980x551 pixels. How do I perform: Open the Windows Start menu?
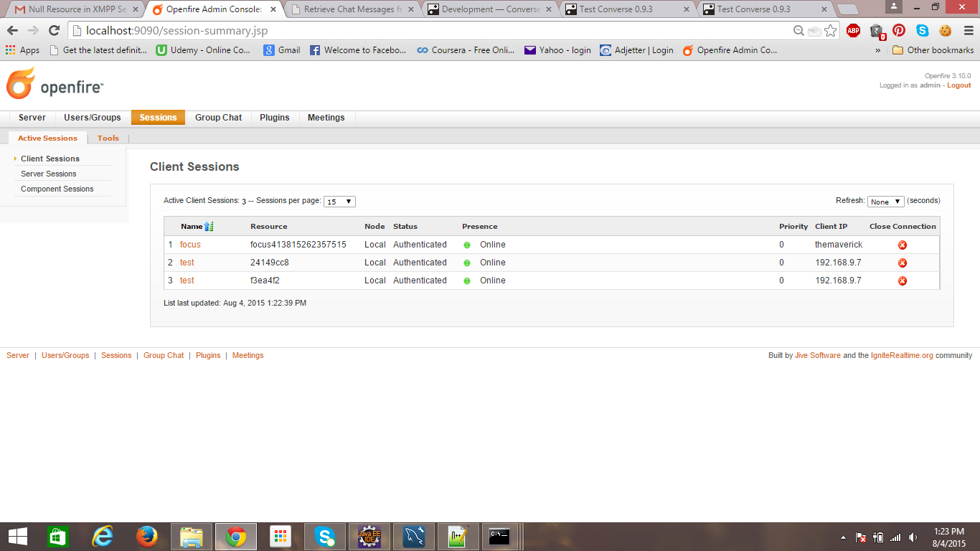tap(17, 536)
